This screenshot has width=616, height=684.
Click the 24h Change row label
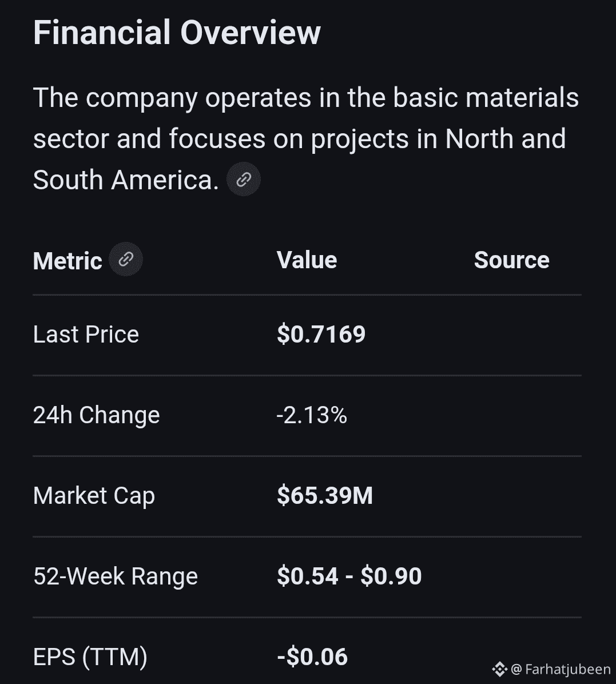pyautogui.click(x=96, y=415)
